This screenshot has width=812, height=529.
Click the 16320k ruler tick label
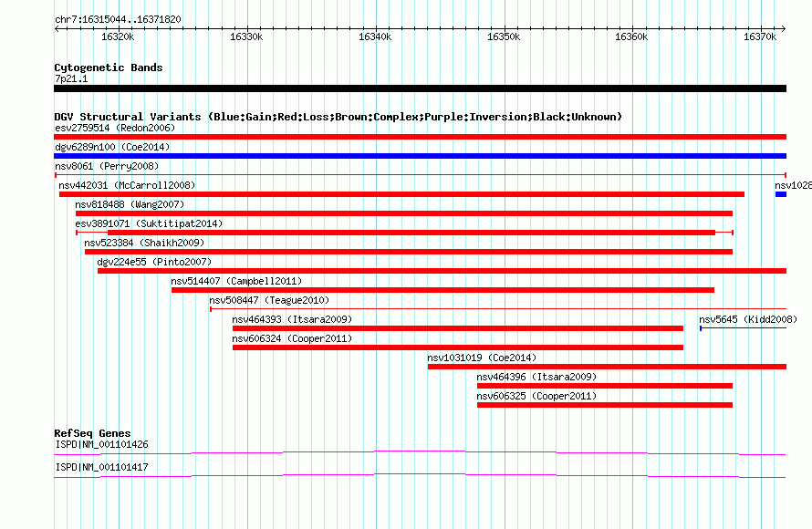click(118, 36)
